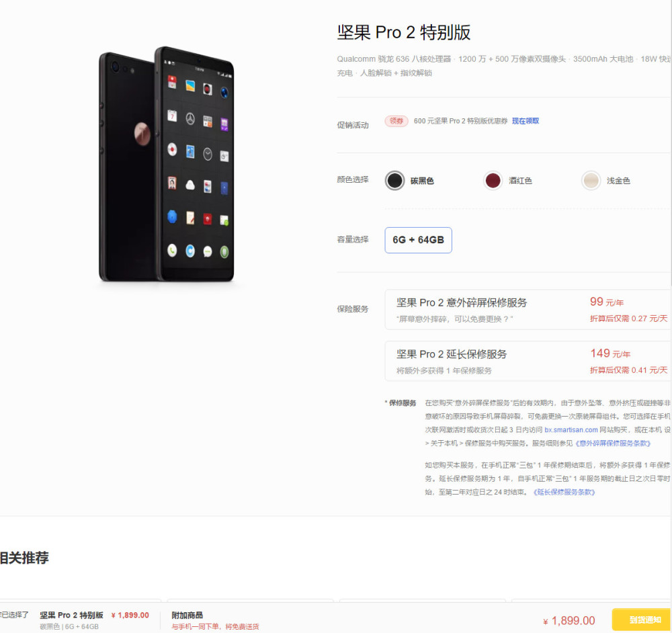Select the carbon black color swatch
672x633 pixels.
click(394, 181)
